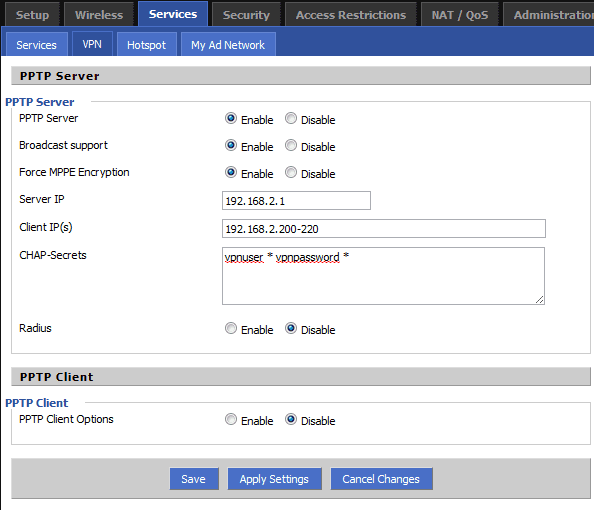
Task: Disable the PPTP Server option
Action: 291,119
